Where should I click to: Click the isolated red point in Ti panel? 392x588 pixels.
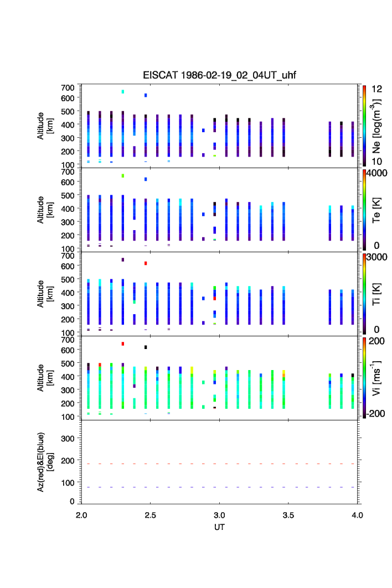click(146, 263)
